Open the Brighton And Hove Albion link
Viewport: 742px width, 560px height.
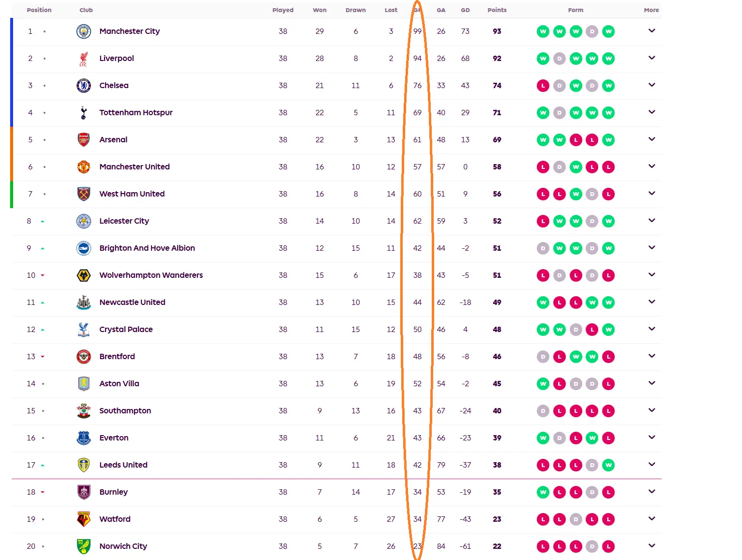pos(147,248)
